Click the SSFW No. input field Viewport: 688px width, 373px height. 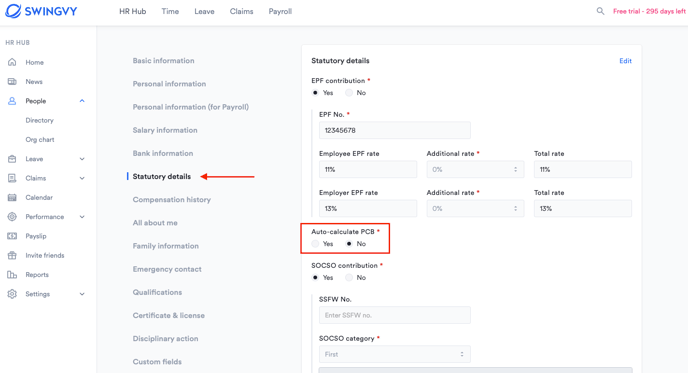(394, 315)
